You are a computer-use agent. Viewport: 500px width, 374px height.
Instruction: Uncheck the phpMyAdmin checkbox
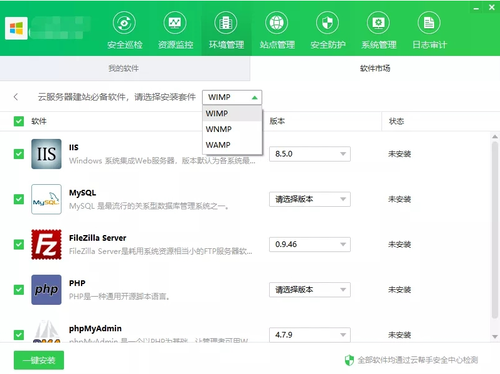click(x=19, y=335)
